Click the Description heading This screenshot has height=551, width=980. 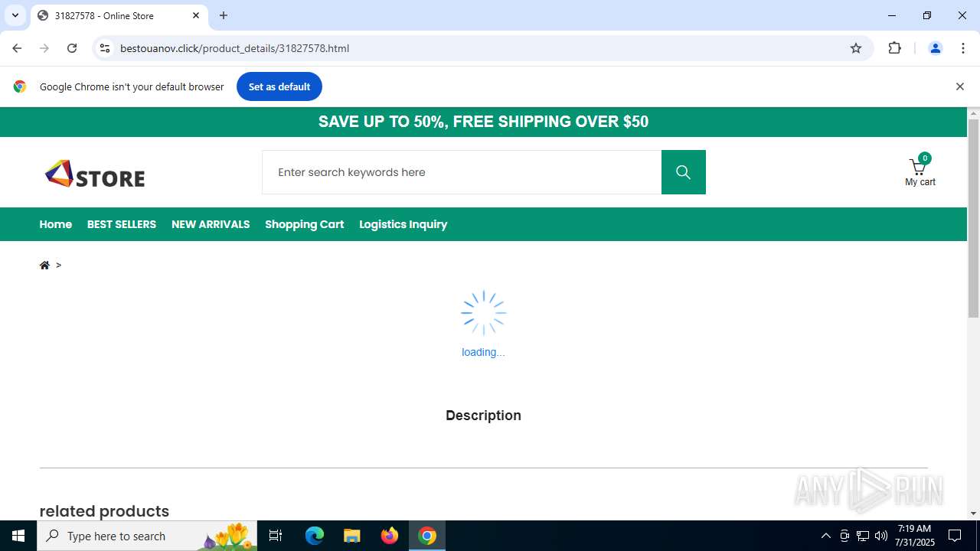(x=483, y=416)
